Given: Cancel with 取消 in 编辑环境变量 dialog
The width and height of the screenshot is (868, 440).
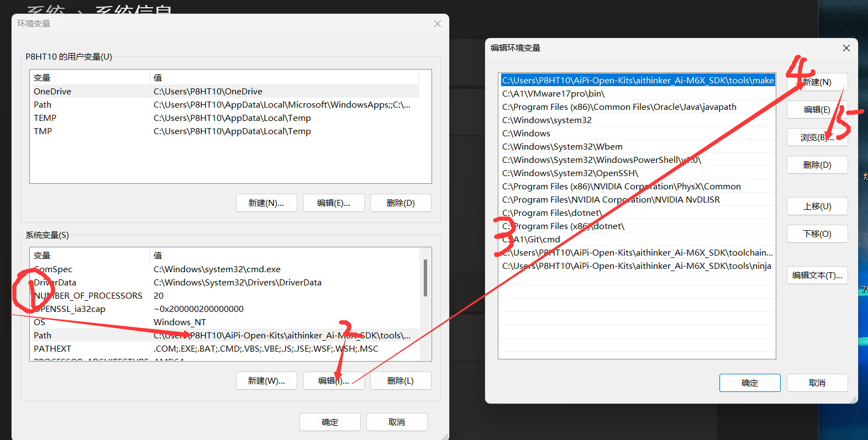Looking at the screenshot, I should (x=817, y=383).
